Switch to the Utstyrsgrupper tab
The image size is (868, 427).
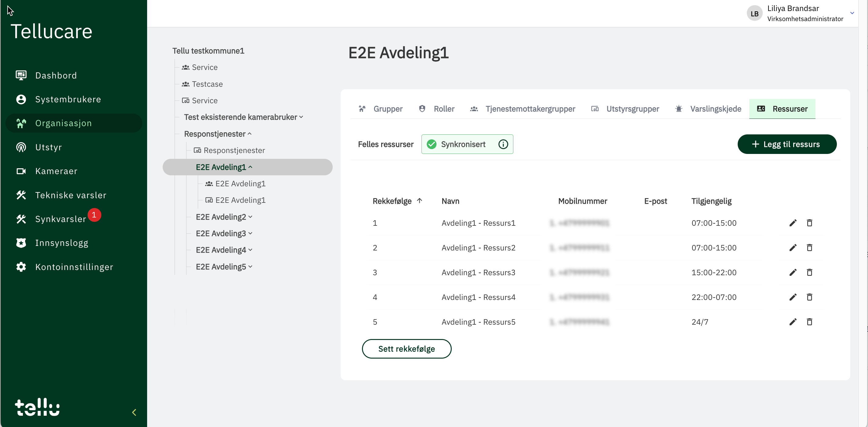pos(625,109)
